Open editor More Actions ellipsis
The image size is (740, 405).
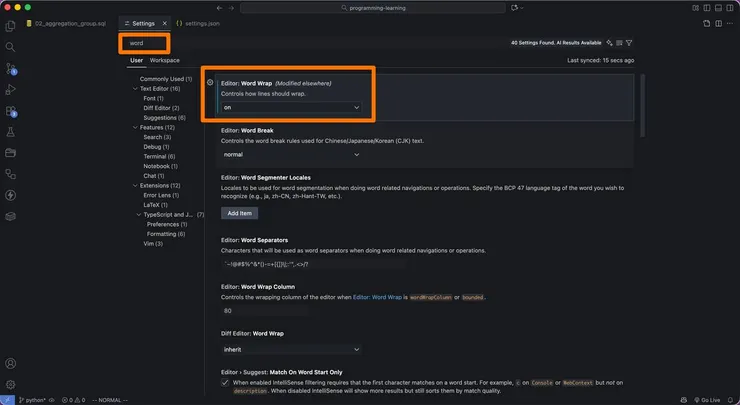730,23
